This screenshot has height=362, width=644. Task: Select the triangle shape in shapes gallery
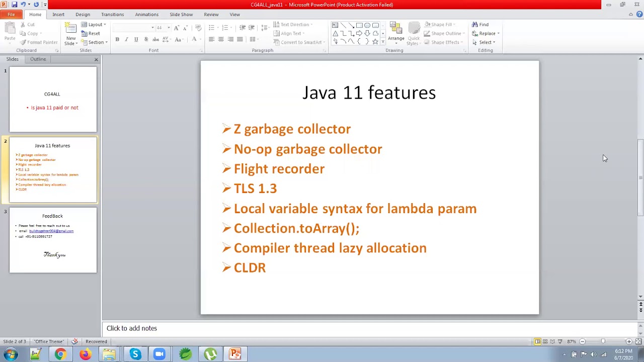click(335, 33)
